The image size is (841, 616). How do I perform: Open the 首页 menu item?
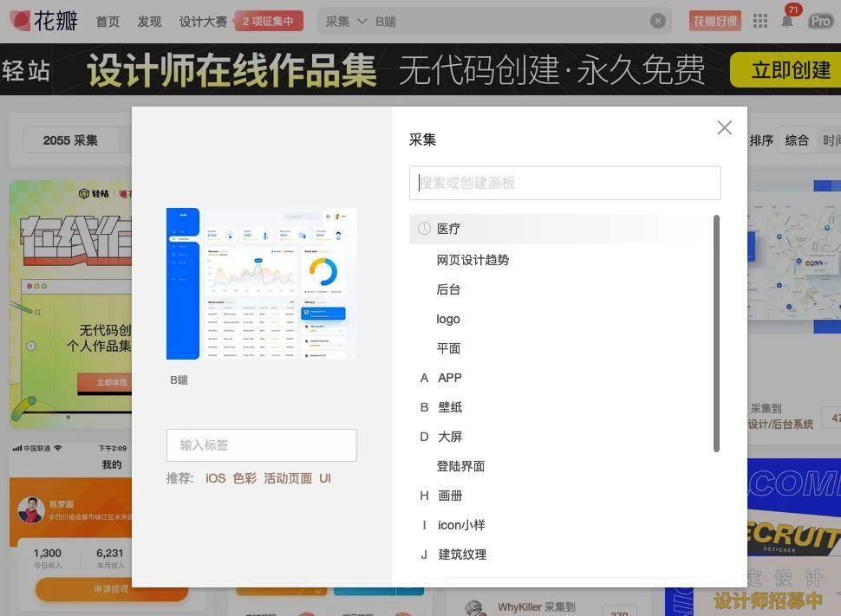pos(108,22)
